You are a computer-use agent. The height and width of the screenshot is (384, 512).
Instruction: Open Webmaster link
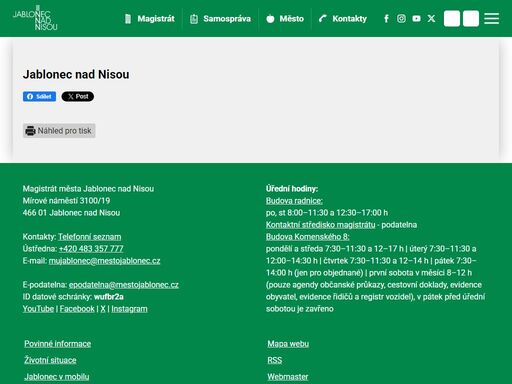288,377
